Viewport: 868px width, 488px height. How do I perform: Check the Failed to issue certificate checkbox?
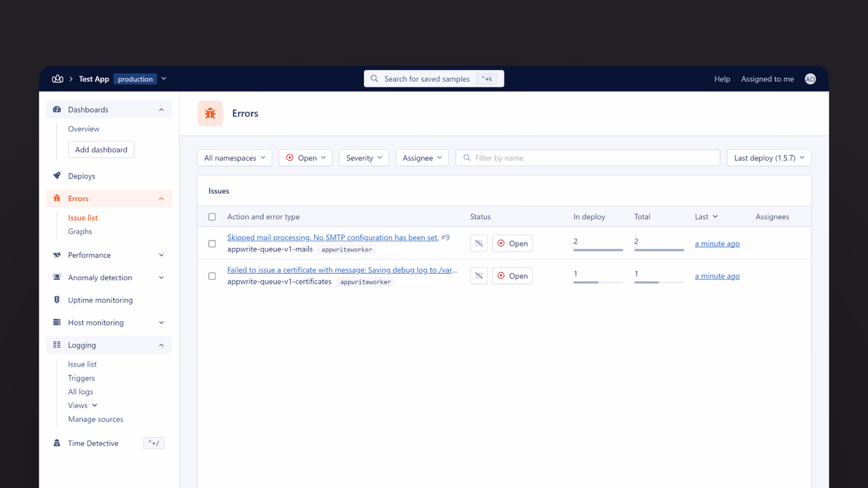point(212,276)
